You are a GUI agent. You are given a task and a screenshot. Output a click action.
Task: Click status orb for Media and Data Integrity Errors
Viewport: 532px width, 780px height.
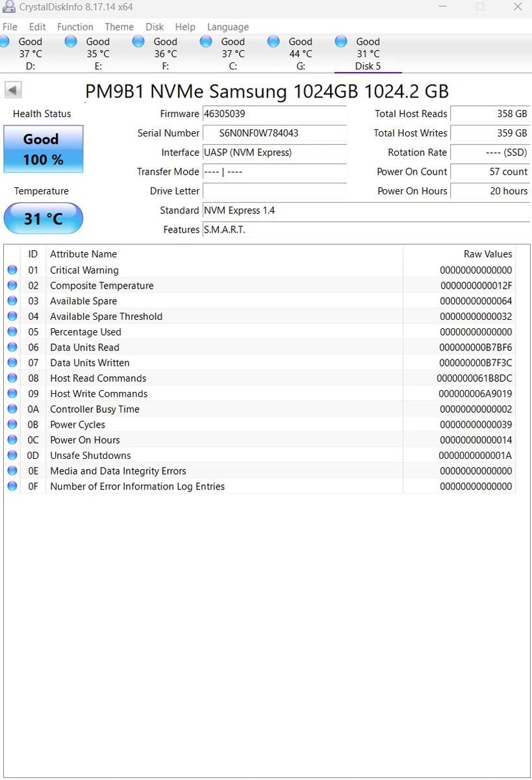(x=12, y=471)
